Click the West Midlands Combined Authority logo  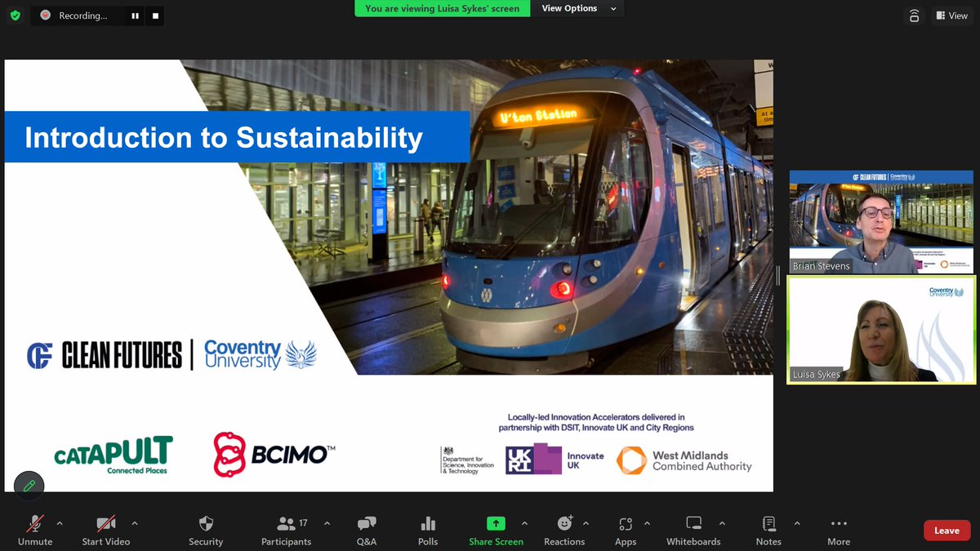684,460
